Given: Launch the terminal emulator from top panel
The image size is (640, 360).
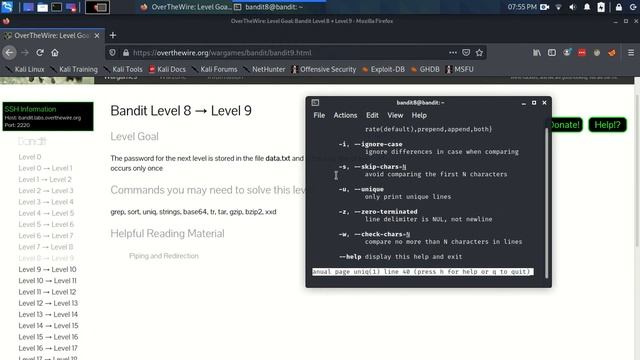Looking at the screenshot, I should pos(56,7).
